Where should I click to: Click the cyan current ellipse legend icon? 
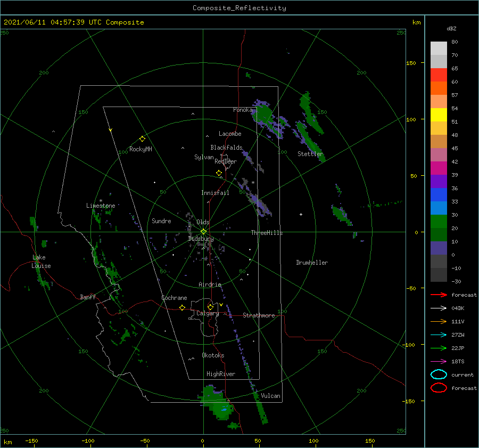point(439,374)
